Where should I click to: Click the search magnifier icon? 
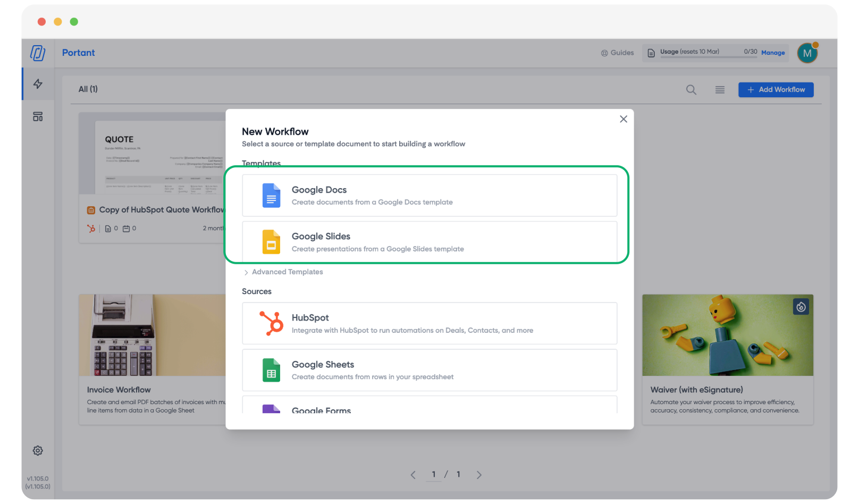pyautogui.click(x=691, y=90)
